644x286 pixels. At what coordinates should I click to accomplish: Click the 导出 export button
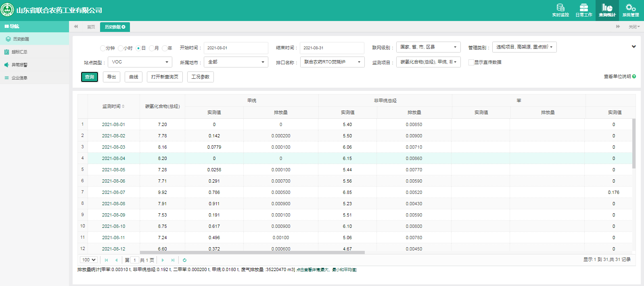pyautogui.click(x=111, y=77)
